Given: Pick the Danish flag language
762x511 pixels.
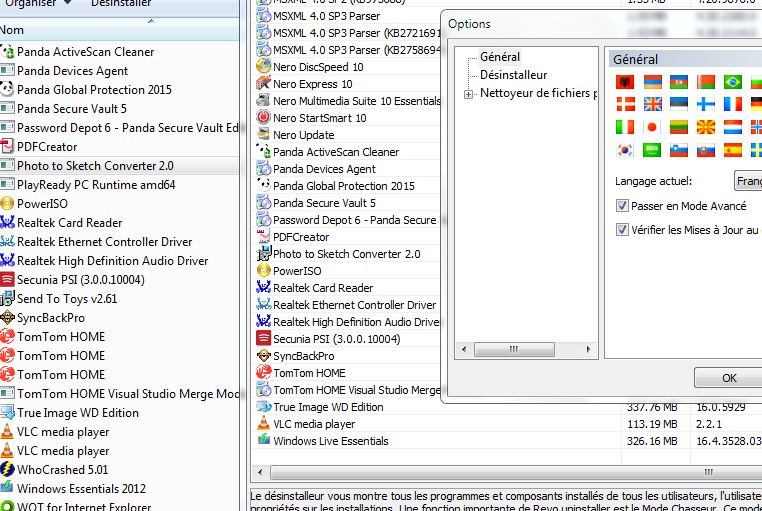Looking at the screenshot, I should pyautogui.click(x=625, y=104).
